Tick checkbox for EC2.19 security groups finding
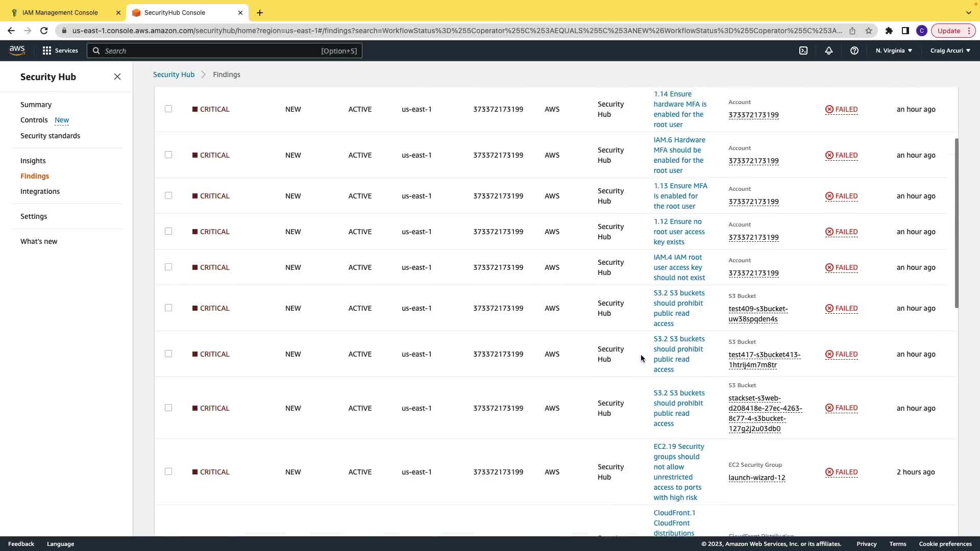Image resolution: width=980 pixels, height=551 pixels. tap(168, 471)
